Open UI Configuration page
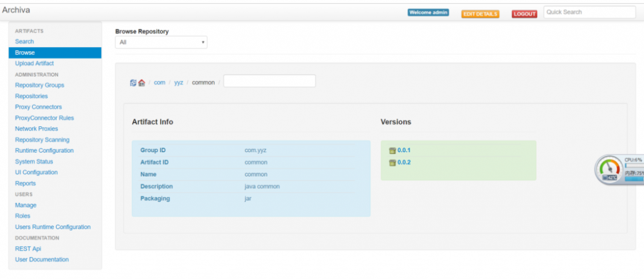 (36, 172)
